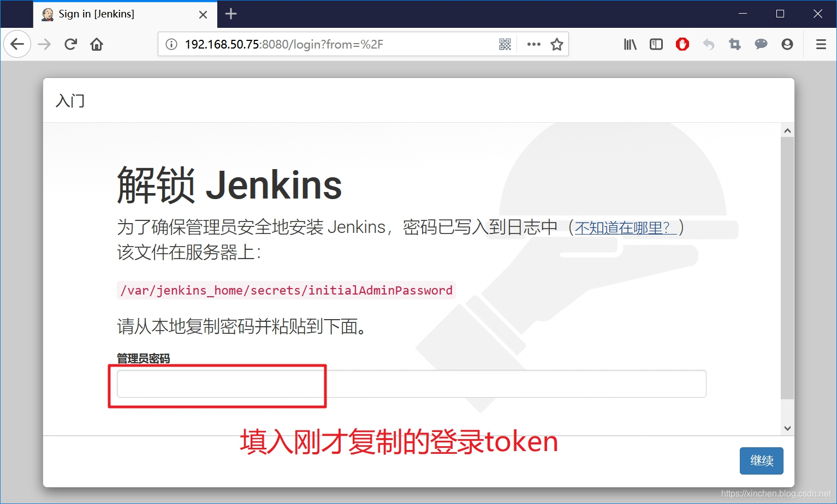This screenshot has width=837, height=504.
Task: Go back to the previous page
Action: [17, 44]
